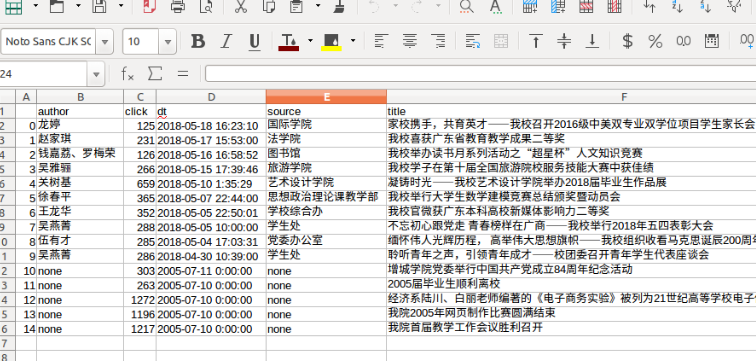This screenshot has width=756, height=361.
Task: Select column D header
Action: (211, 97)
